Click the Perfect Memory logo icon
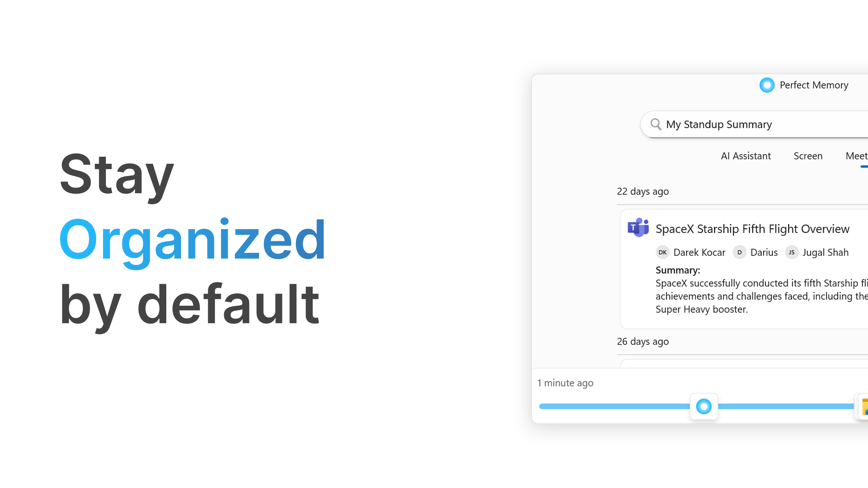The height and width of the screenshot is (488, 868). [767, 85]
